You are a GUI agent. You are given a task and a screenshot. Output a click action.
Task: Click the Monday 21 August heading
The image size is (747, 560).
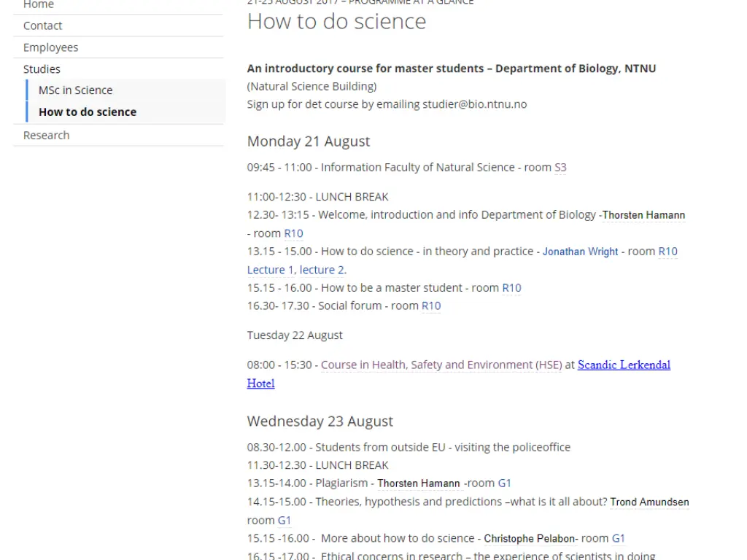(309, 141)
